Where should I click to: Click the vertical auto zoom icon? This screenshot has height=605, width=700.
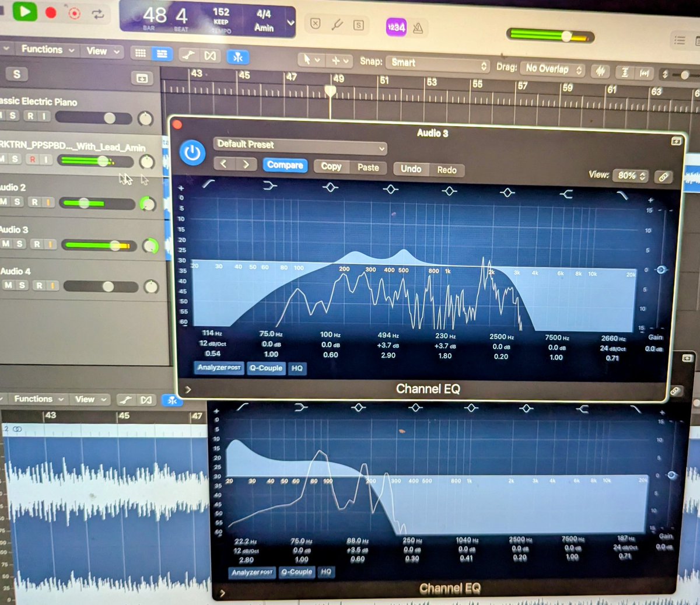[625, 72]
